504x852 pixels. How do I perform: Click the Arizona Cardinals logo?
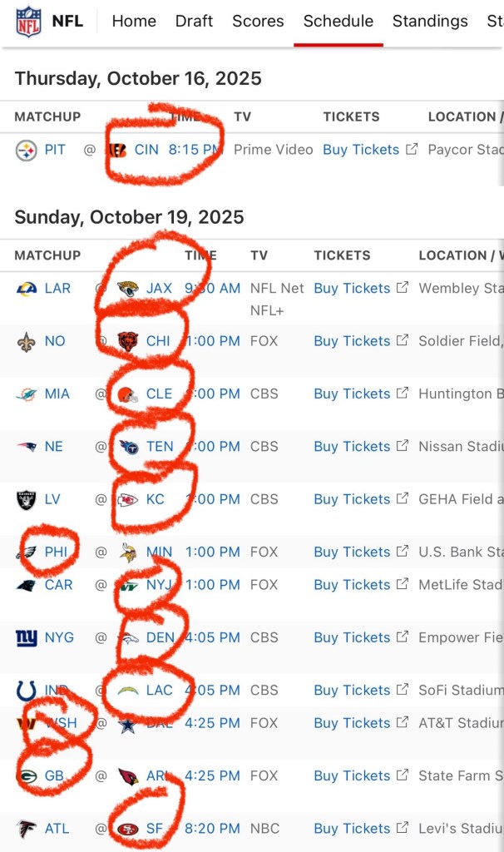tap(128, 776)
